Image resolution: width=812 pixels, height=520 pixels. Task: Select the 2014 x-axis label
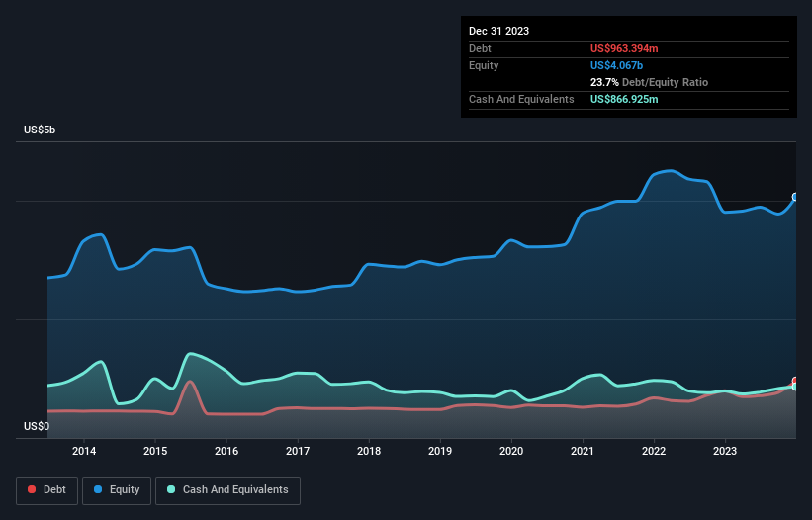[x=84, y=451]
